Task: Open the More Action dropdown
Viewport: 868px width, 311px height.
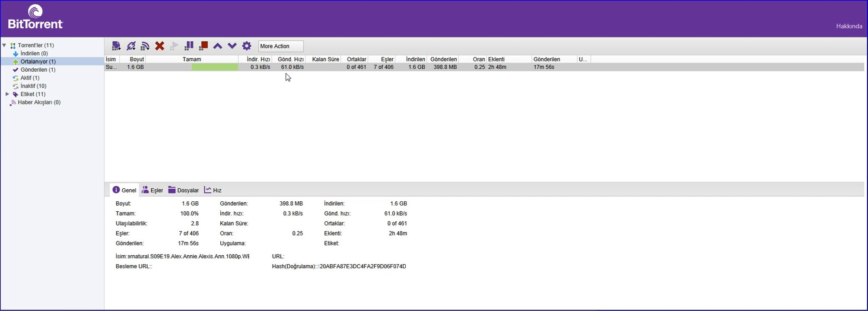Action: click(281, 46)
